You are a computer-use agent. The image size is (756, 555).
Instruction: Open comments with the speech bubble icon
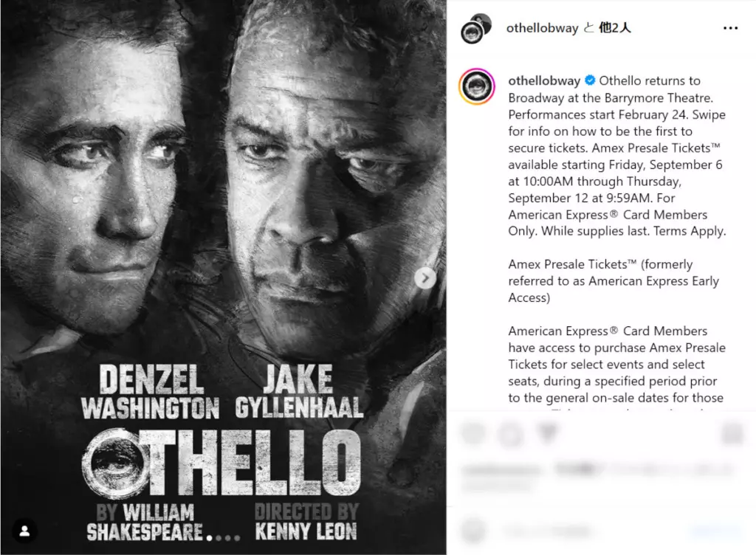pyautogui.click(x=511, y=433)
